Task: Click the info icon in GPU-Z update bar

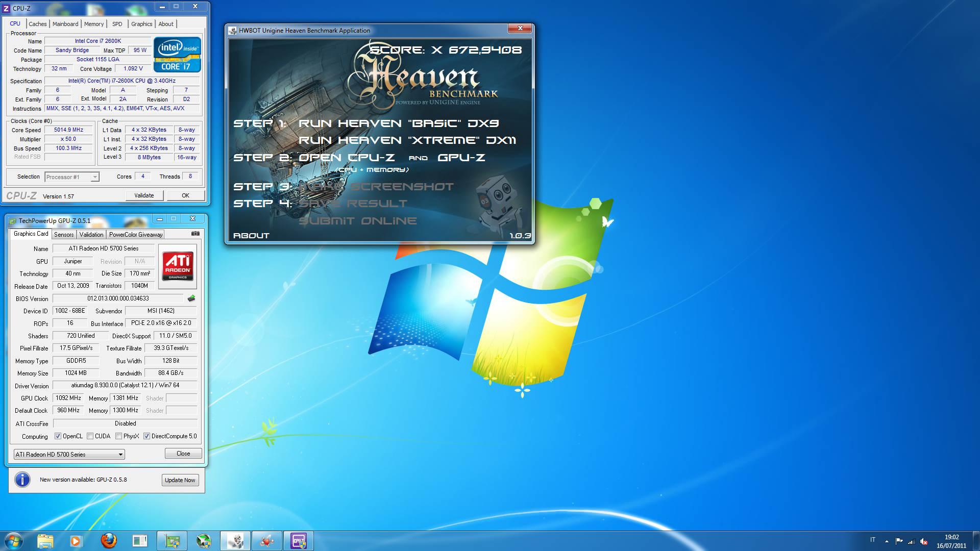Action: point(22,480)
